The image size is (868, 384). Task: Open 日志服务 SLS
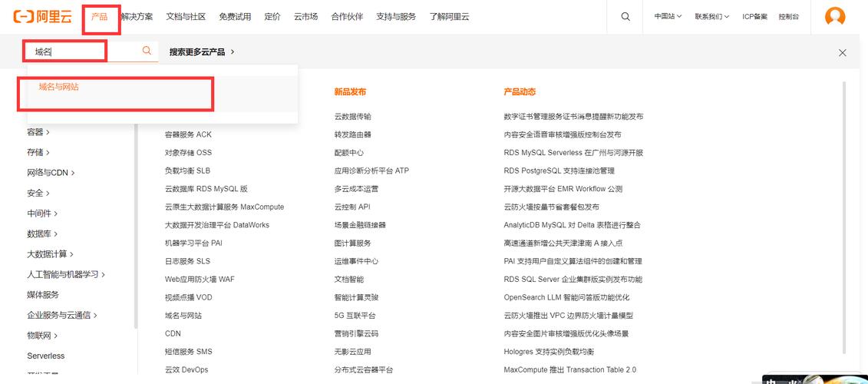click(x=187, y=261)
